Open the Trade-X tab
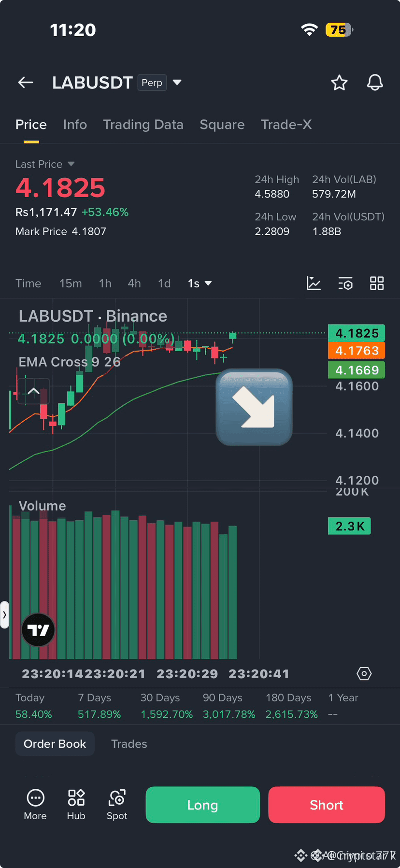The width and height of the screenshot is (400, 868). [286, 125]
